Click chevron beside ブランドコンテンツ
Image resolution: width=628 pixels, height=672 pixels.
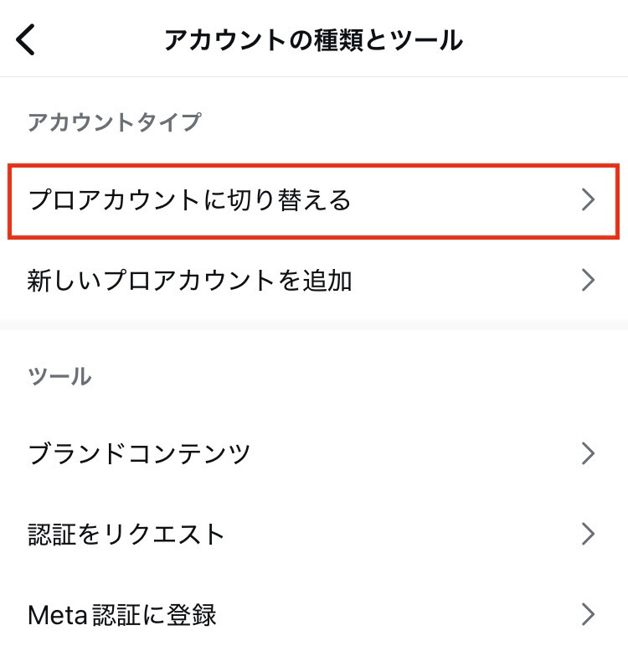pos(588,454)
